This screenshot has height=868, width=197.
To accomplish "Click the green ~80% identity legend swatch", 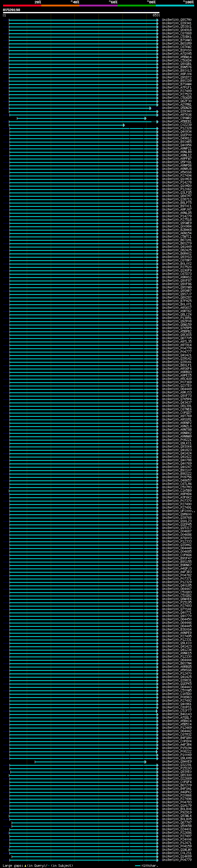I will click(x=137, y=6).
